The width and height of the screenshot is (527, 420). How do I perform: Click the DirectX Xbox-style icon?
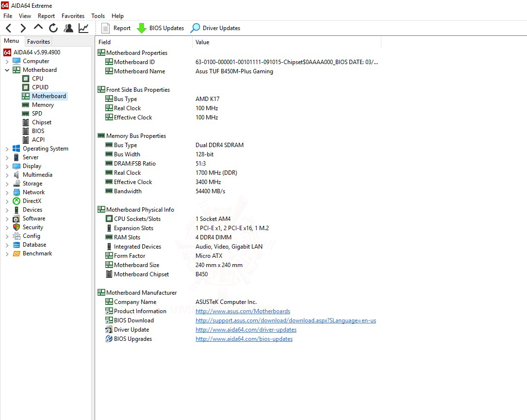click(16, 201)
